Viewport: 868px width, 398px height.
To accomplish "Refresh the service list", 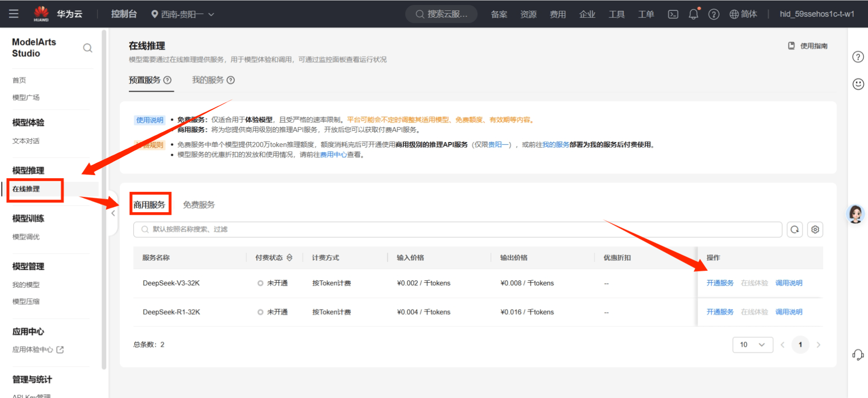I will [795, 229].
